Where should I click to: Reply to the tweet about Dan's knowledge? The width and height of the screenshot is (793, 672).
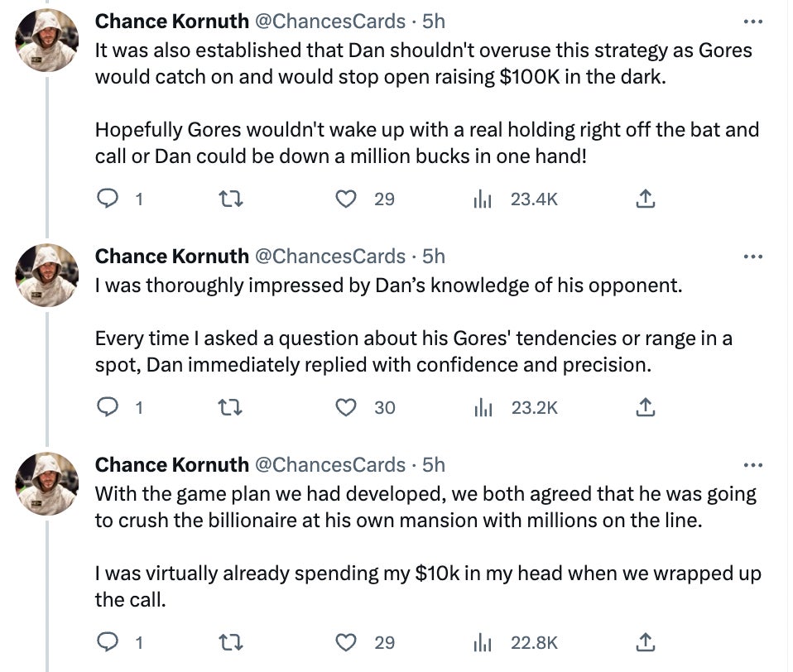[108, 407]
